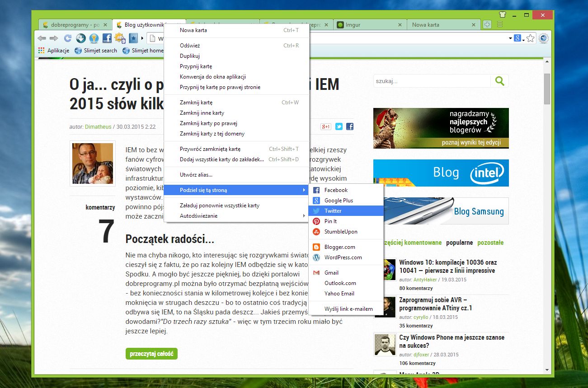Image resolution: width=588 pixels, height=388 pixels.
Task: Expand hidden toolbar icons arrow
Action: 142,38
